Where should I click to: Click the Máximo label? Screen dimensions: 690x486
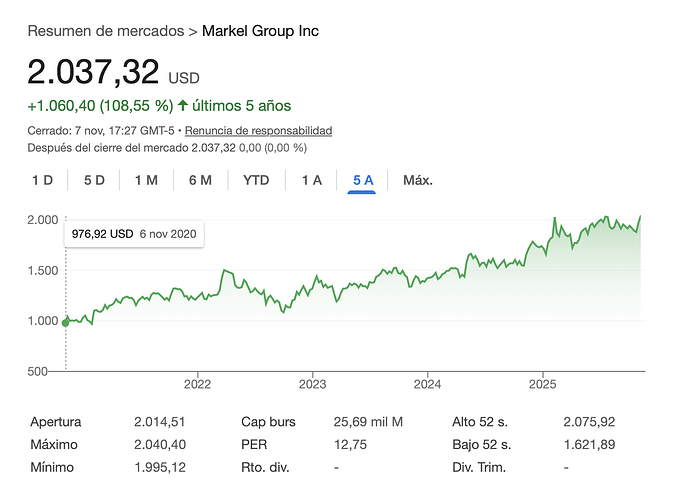[x=54, y=444]
